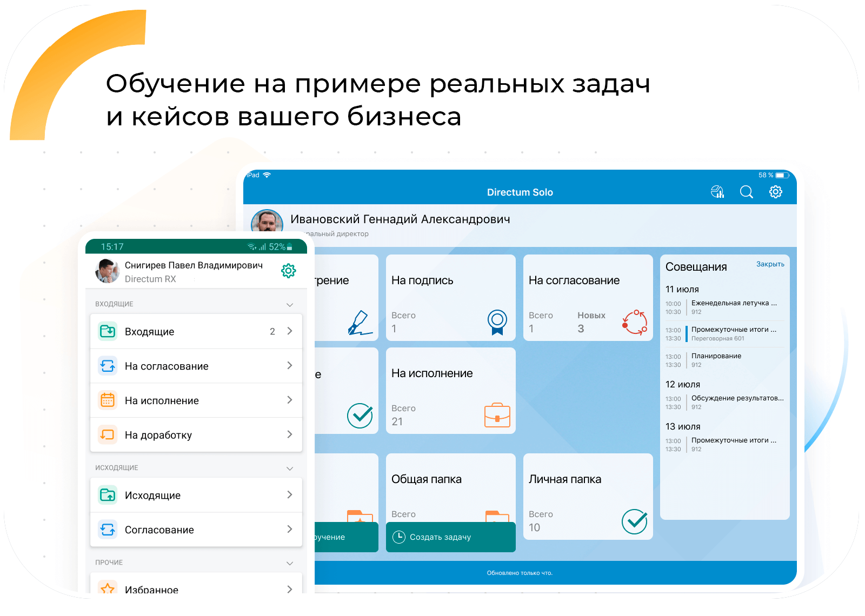Open settings gear next to Снигирев Павел
Image resolution: width=865 pixels, height=616 pixels.
pos(289,271)
